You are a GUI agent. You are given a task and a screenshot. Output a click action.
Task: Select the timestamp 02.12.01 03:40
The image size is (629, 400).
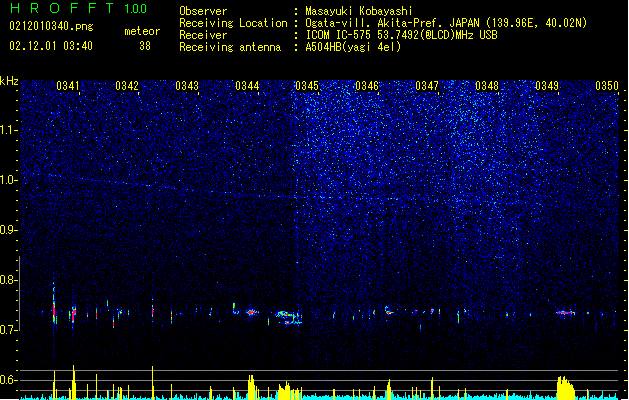point(51,46)
